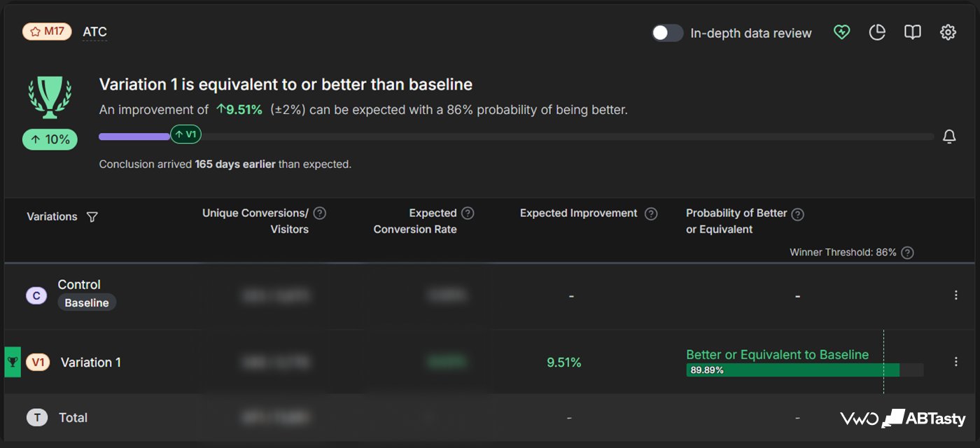This screenshot has width=980, height=448.
Task: Open the Variations filter icon
Action: 92,217
